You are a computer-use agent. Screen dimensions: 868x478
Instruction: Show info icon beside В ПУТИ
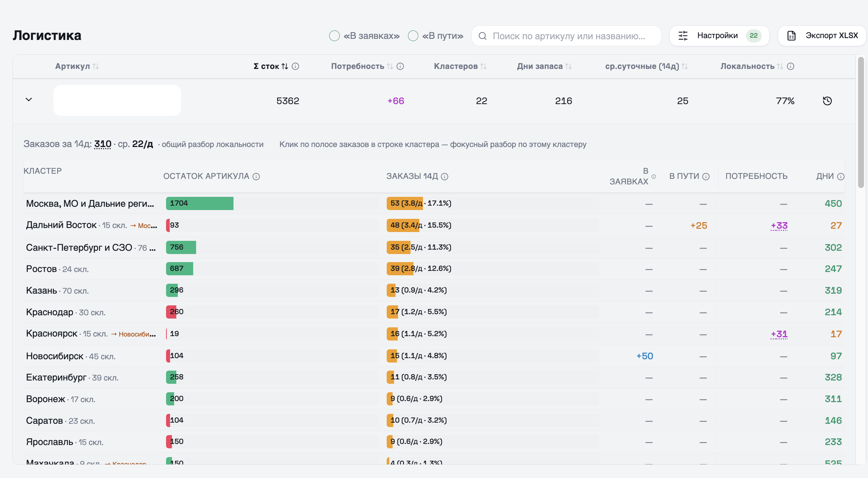point(706,177)
